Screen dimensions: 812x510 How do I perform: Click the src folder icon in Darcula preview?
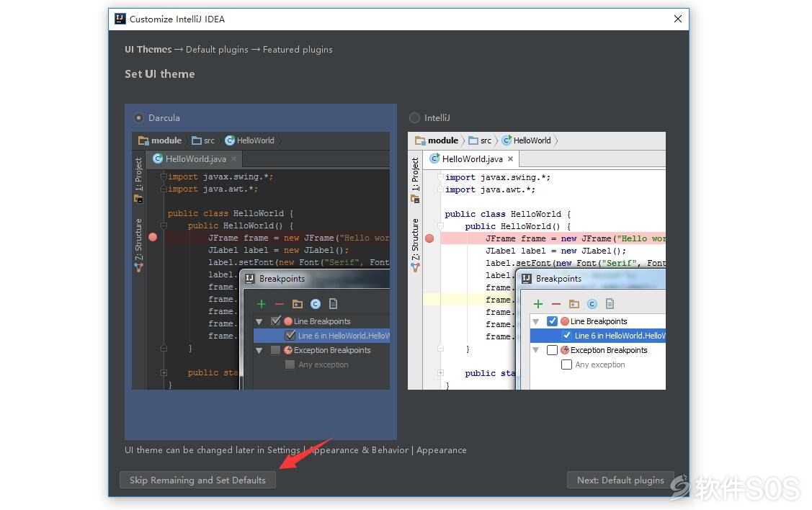pyautogui.click(x=196, y=140)
